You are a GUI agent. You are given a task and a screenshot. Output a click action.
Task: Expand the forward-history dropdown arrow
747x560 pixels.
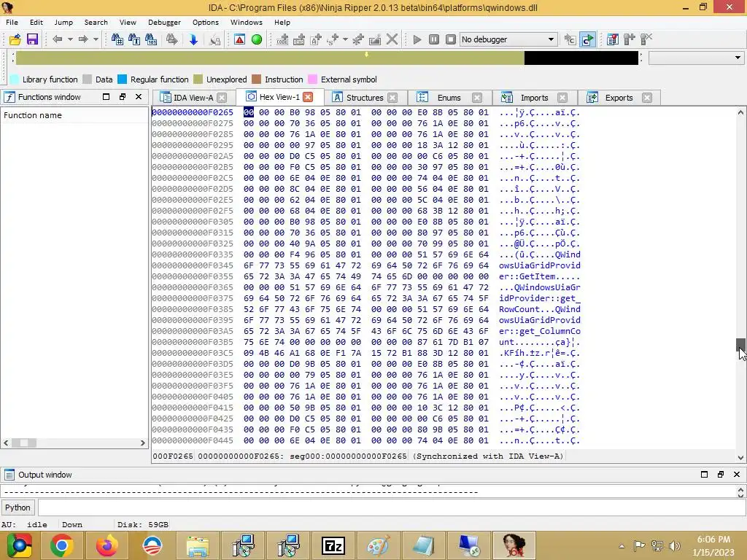96,39
